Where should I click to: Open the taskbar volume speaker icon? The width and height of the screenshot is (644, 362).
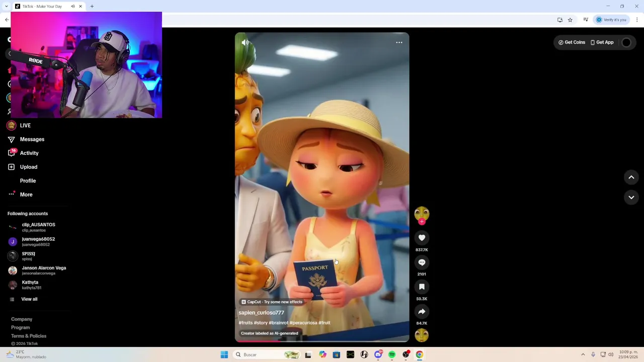pyautogui.click(x=611, y=354)
